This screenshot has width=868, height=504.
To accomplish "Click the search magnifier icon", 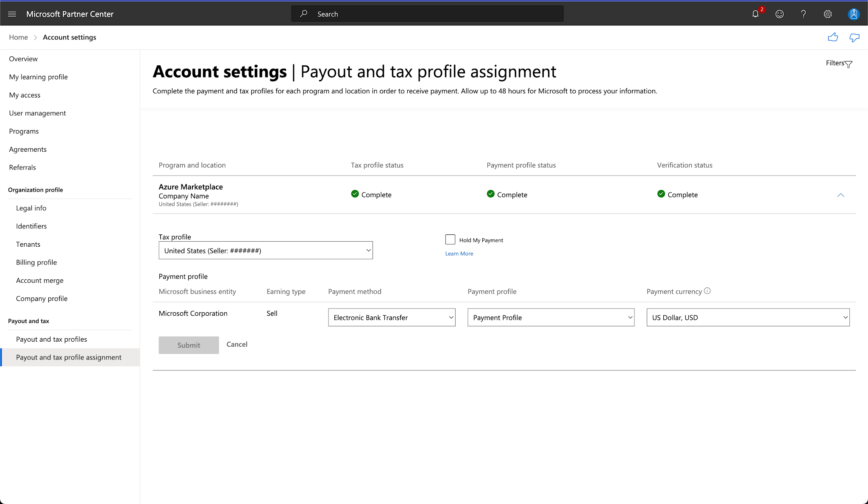I will point(303,14).
